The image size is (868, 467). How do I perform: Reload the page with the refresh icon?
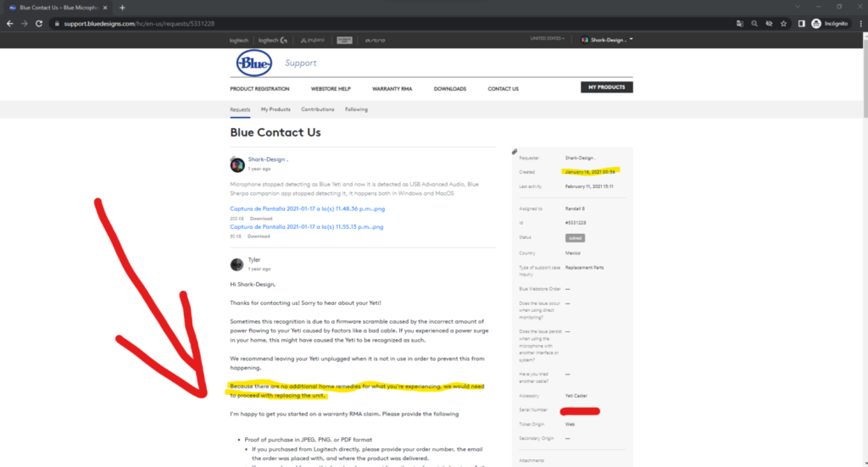(39, 24)
